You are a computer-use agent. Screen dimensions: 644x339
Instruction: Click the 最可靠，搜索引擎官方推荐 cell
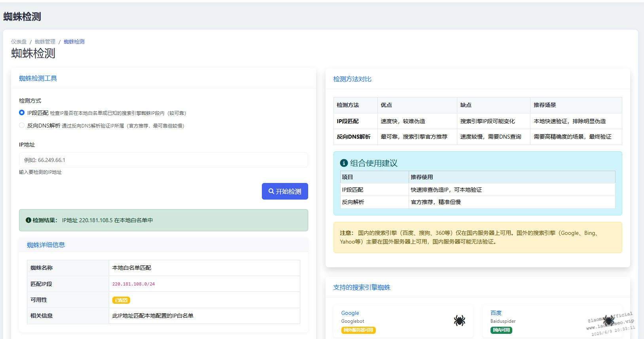[417, 137]
